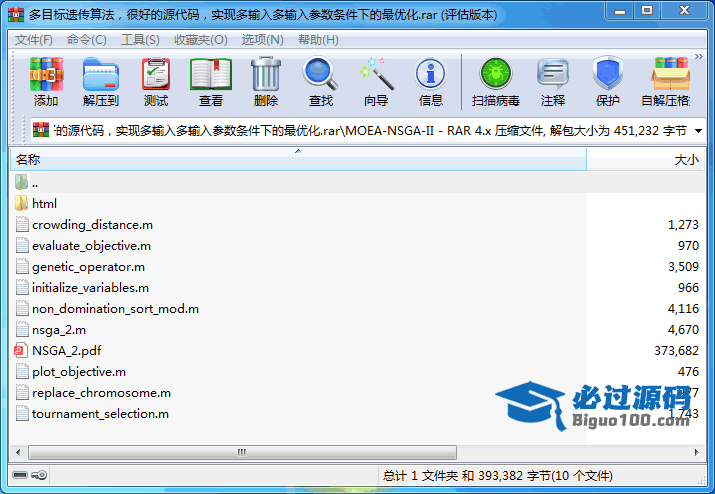Sort by the Name (名称) column header

pyautogui.click(x=298, y=160)
